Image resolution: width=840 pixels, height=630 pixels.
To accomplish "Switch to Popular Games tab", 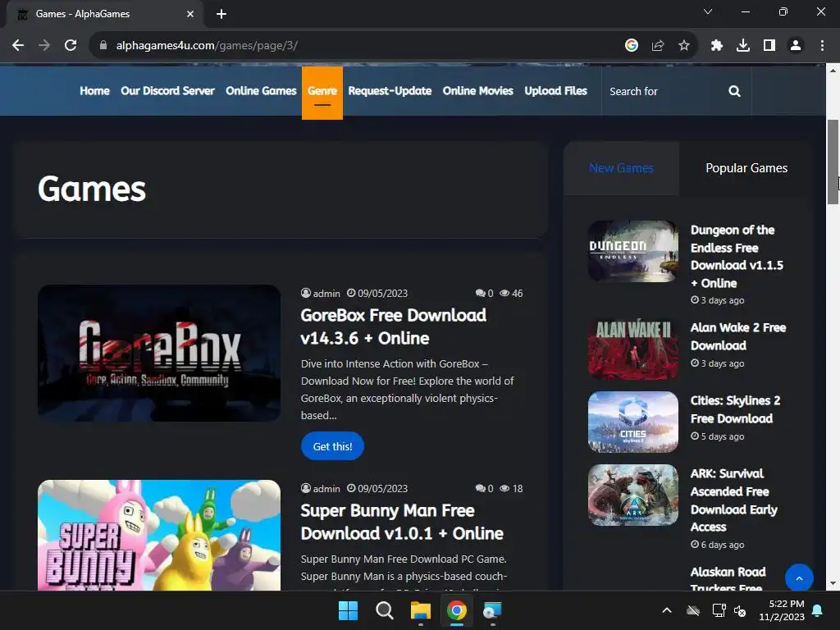I will [746, 168].
